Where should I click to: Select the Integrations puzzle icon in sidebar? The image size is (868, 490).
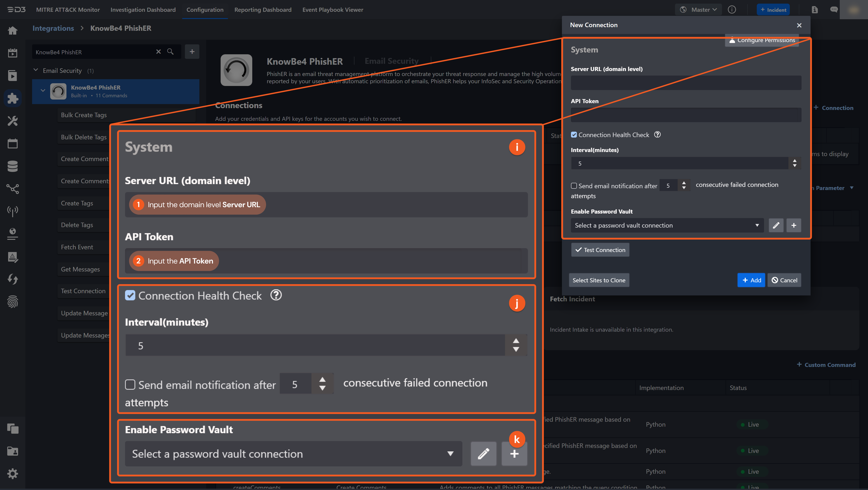[x=12, y=98]
